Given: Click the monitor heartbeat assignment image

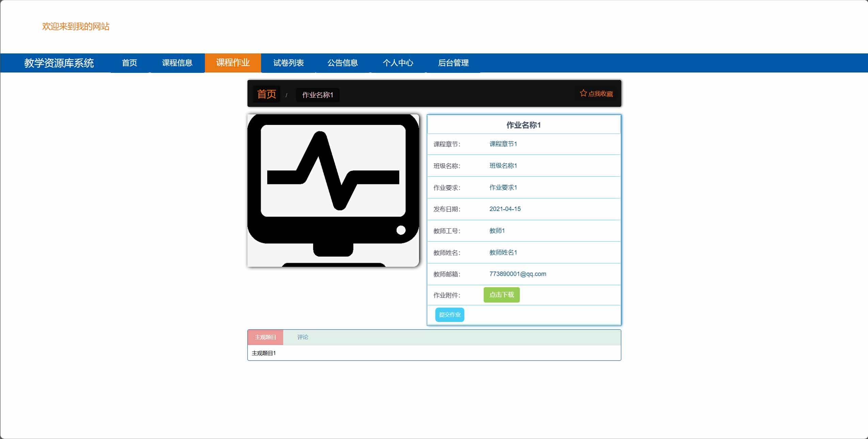Looking at the screenshot, I should click(333, 191).
